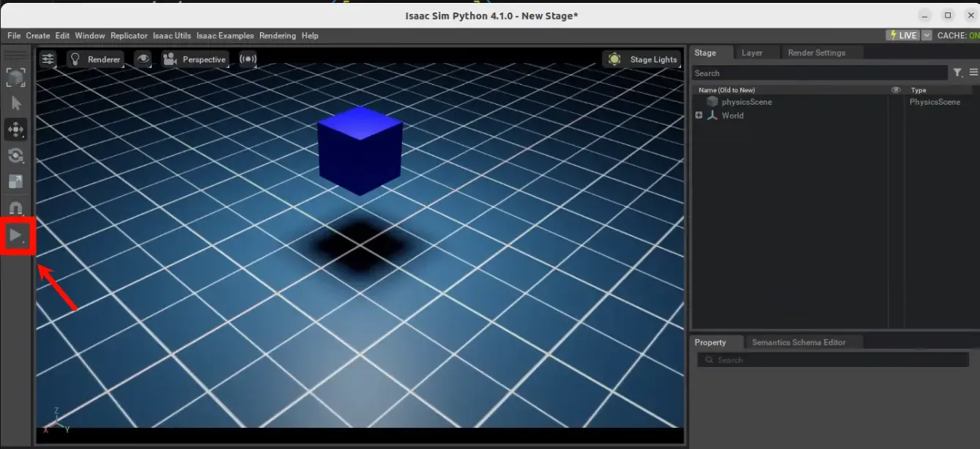Image resolution: width=980 pixels, height=449 pixels.
Task: Open the Perspective camera dropdown
Action: [195, 59]
